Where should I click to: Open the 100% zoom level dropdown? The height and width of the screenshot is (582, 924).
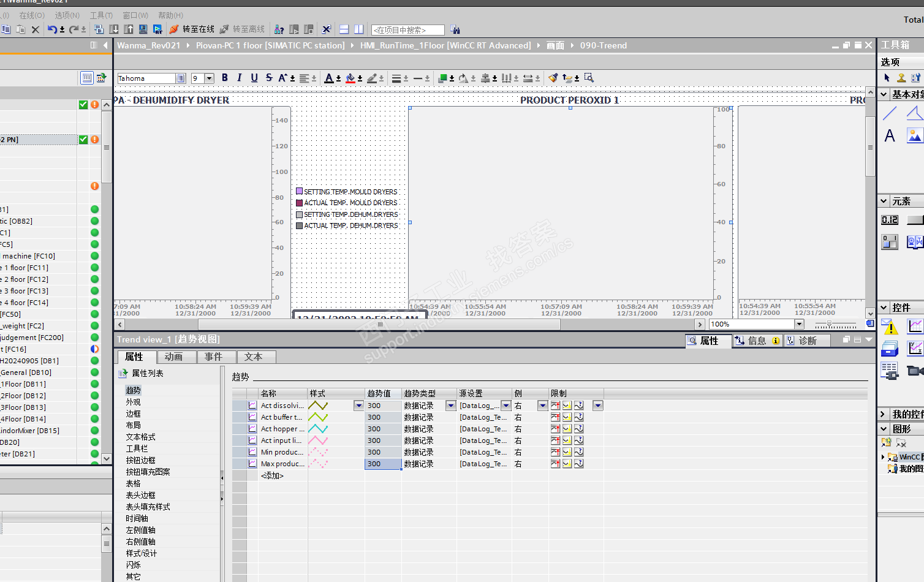(x=799, y=324)
